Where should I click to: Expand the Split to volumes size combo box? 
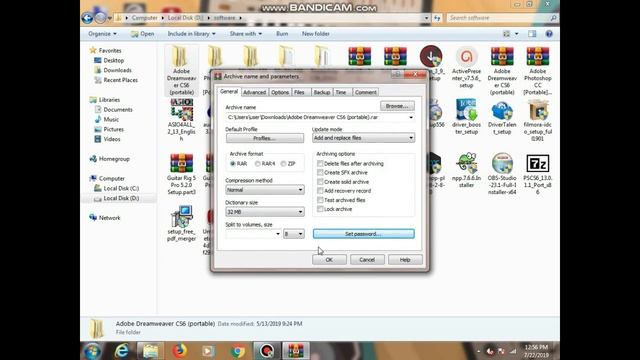click(278, 234)
